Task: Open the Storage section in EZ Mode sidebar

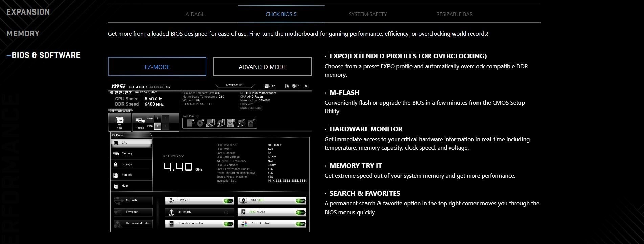Action: coord(131,164)
